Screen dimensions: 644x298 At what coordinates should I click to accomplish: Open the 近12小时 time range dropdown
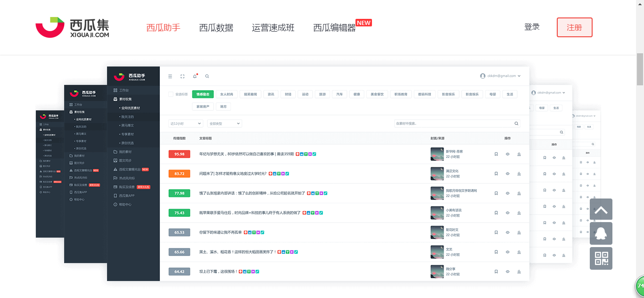186,124
